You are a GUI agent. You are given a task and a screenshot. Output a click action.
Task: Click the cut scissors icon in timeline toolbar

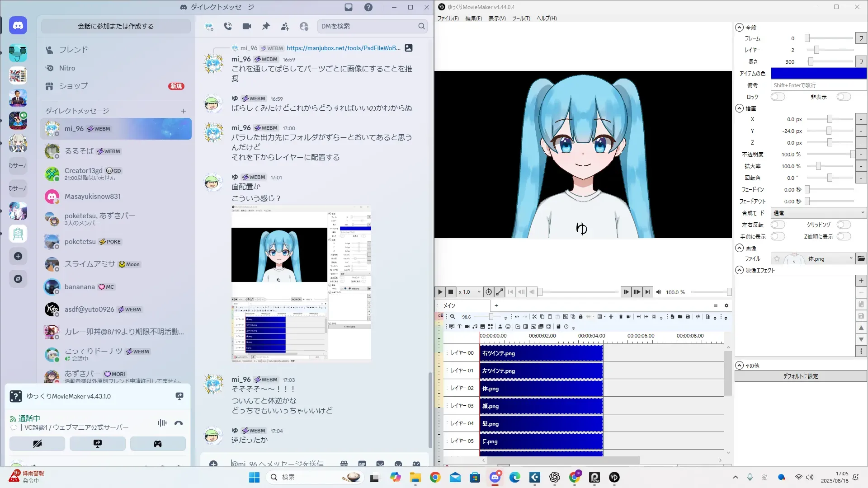(x=534, y=317)
